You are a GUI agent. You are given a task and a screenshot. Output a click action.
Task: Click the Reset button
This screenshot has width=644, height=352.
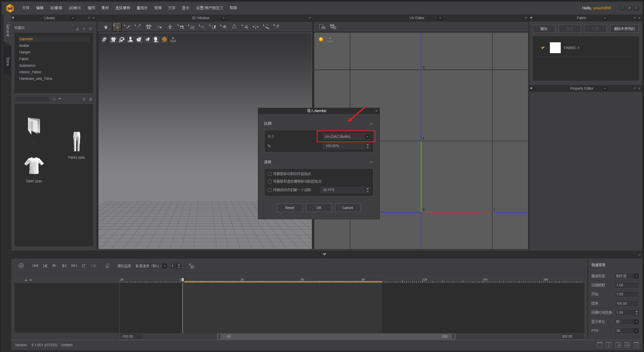point(290,208)
